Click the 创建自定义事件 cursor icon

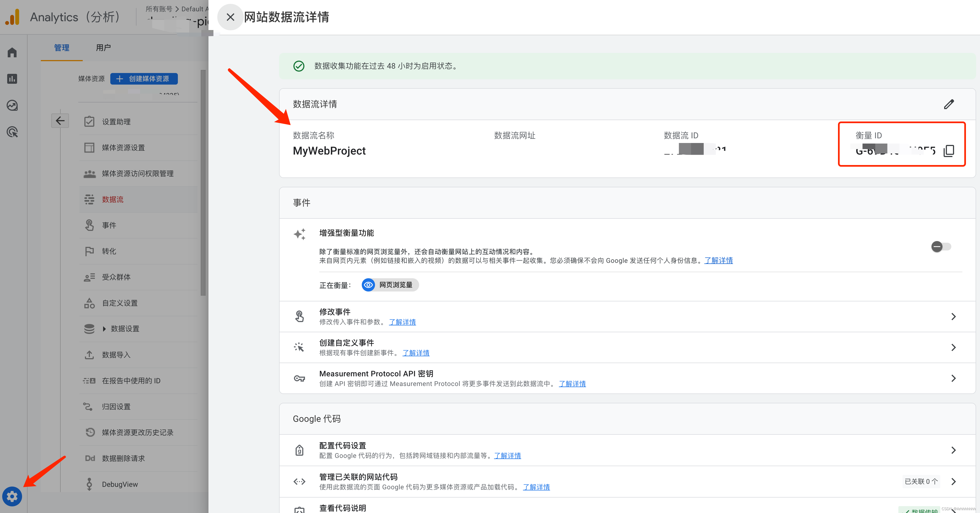coord(299,347)
